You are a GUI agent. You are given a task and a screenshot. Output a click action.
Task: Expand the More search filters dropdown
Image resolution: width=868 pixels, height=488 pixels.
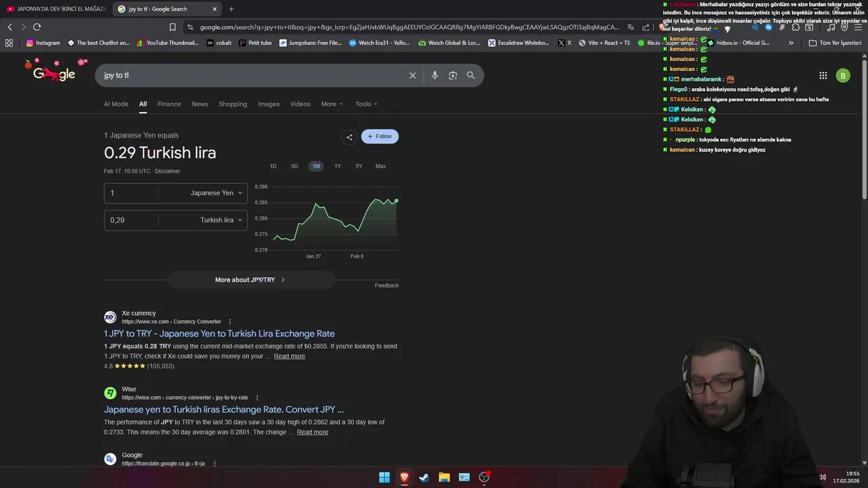(332, 104)
